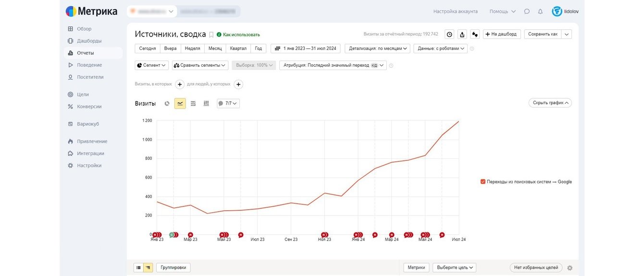This screenshot has width=644, height=276.
Task: Click the green annotation marker on timeline
Action: click(x=172, y=235)
